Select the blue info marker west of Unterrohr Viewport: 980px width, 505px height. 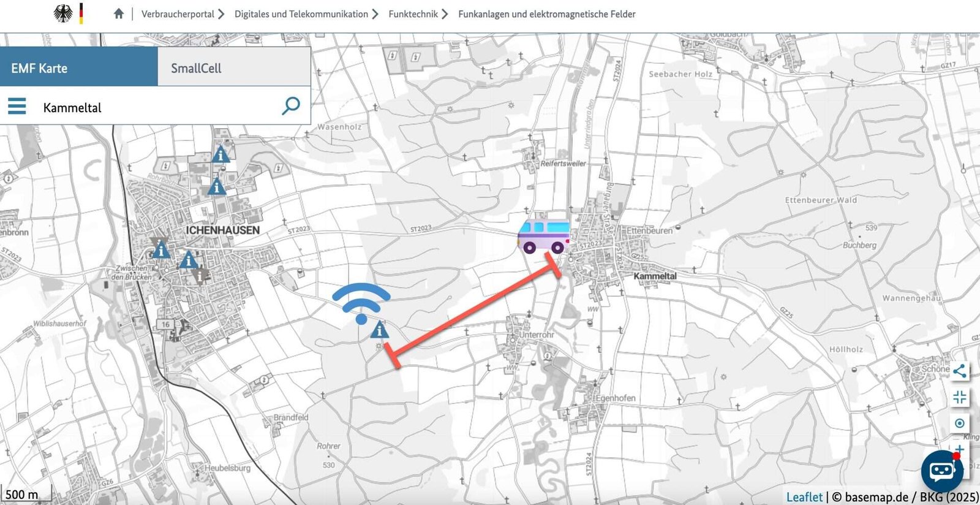[379, 330]
